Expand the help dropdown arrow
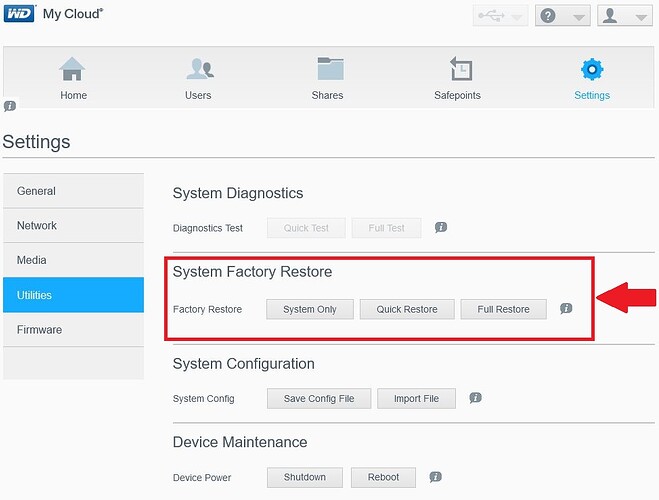Screen dimensions: 659x500 (579, 17)
